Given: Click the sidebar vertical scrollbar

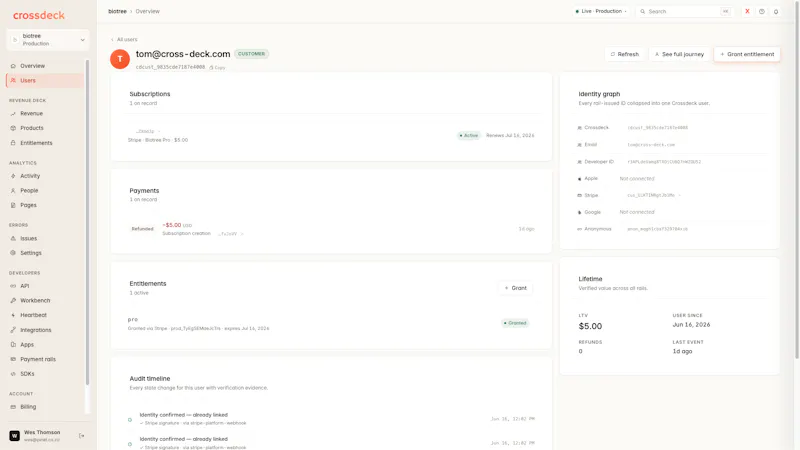Looking at the screenshot, I should point(87,222).
